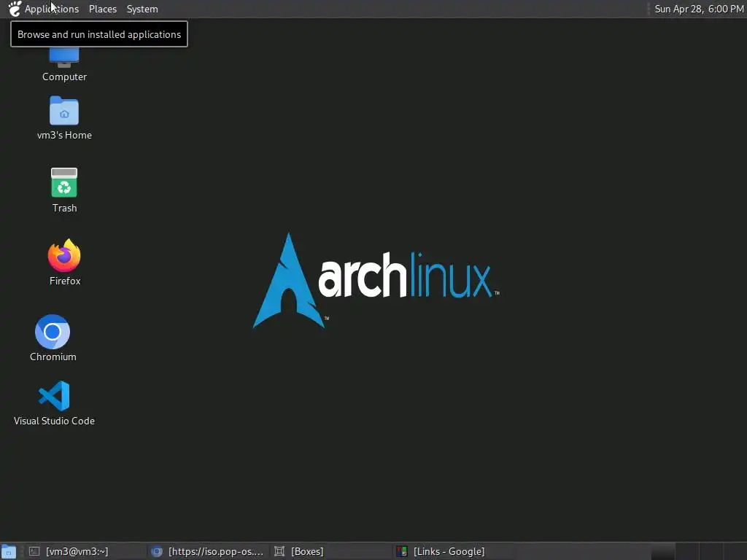The image size is (747, 560).
Task: Select the Visual Studio Code desktop icon
Action: [x=54, y=402]
